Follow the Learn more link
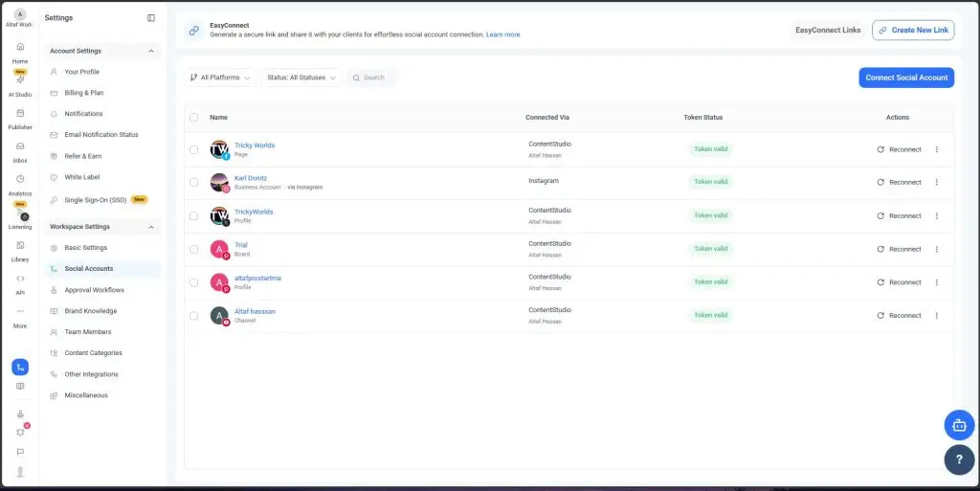Viewport: 980px width, 491px height. coord(503,34)
